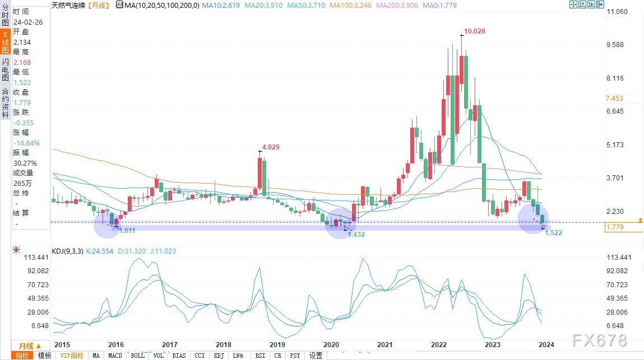Image resolution: width=644 pixels, height=360 pixels.
Task: Open the VIP指标 tab
Action: coord(72,356)
